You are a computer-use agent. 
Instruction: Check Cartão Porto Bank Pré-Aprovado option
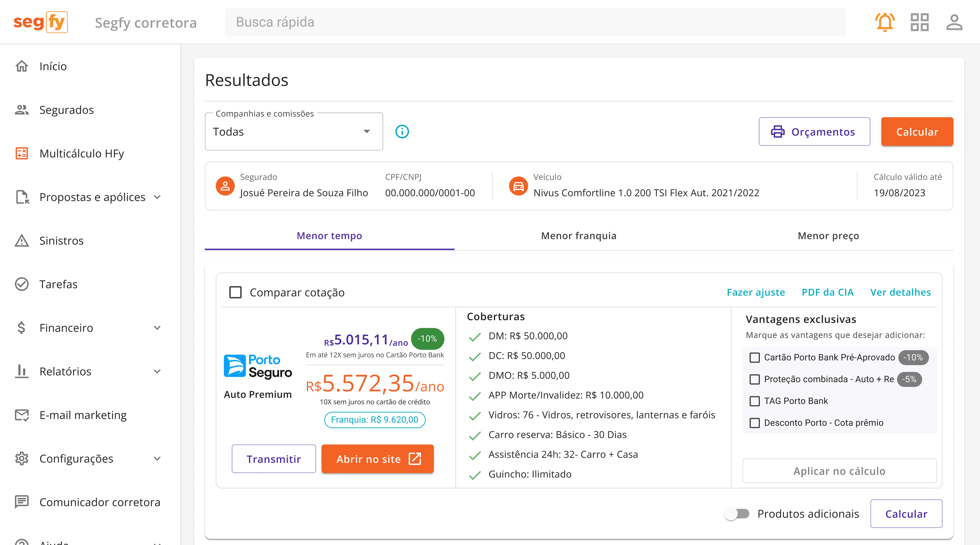pos(754,357)
